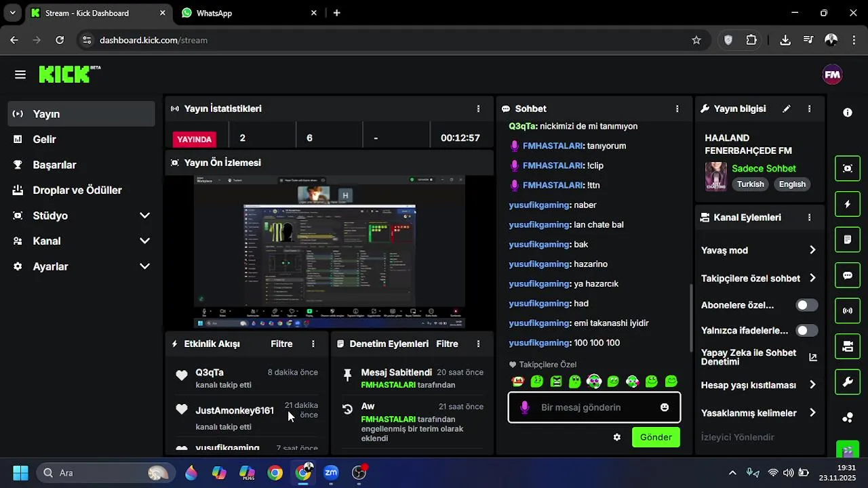Go to Başarılar in left sidebar
This screenshot has width=868, height=488.
tap(81, 165)
